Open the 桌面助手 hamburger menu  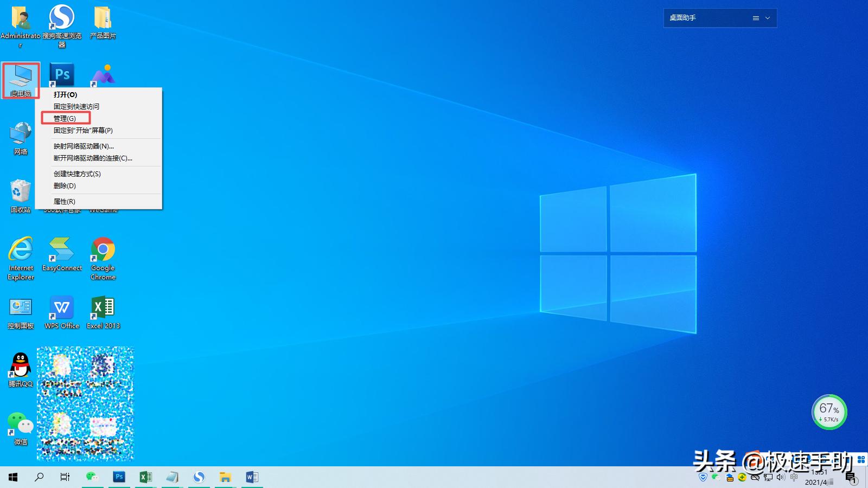(x=756, y=18)
